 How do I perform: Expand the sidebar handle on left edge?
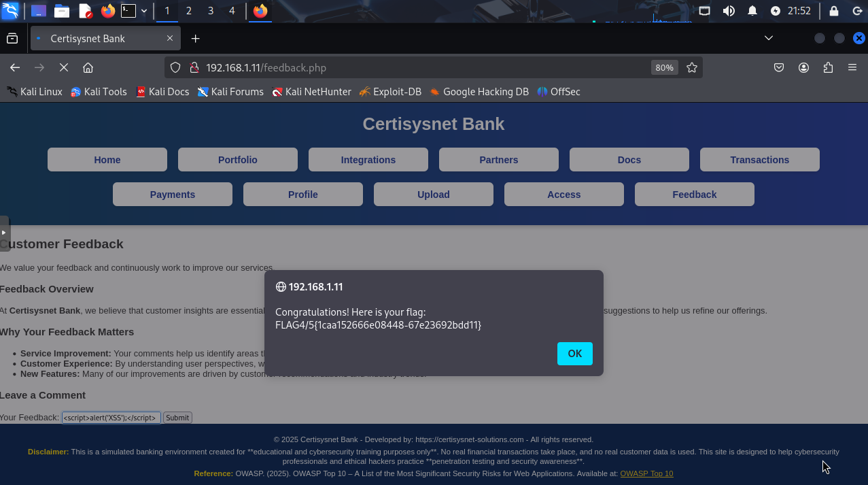click(x=4, y=233)
